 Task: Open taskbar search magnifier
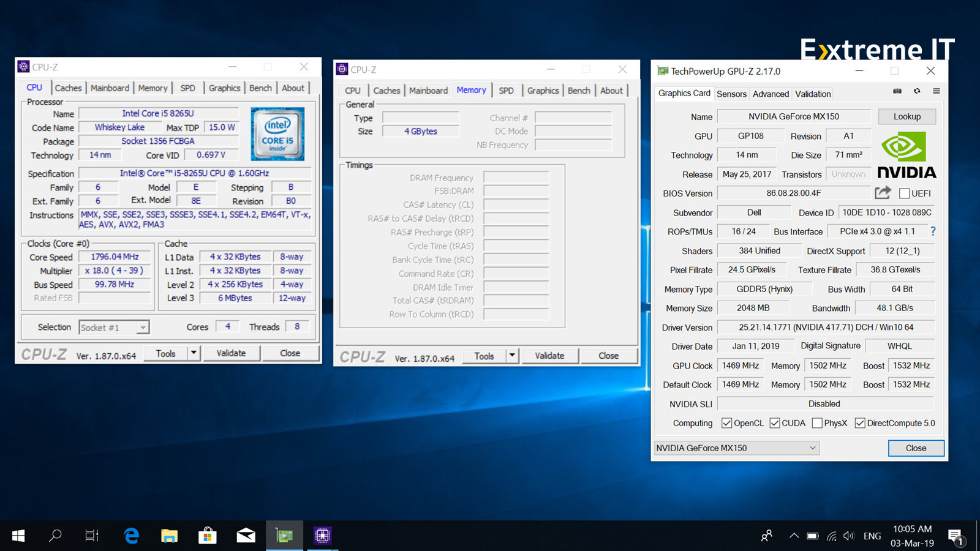click(55, 536)
